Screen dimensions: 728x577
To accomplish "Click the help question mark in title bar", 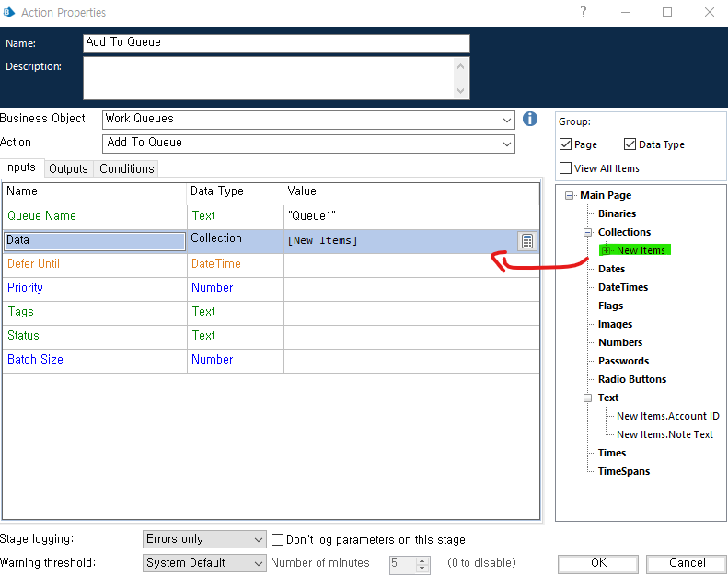I will coord(584,12).
